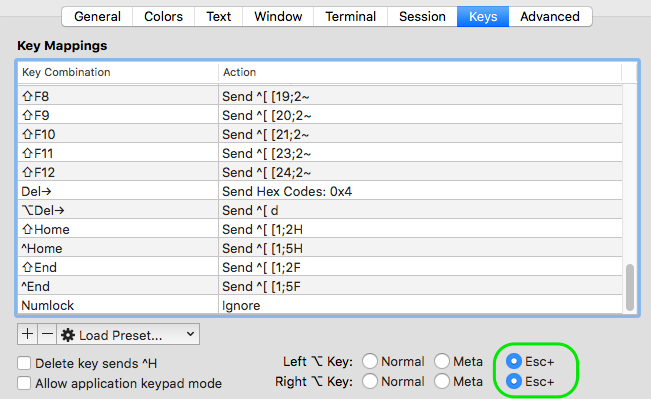Open the Window tab
Viewport: 651px width, 399px height.
pyautogui.click(x=278, y=17)
